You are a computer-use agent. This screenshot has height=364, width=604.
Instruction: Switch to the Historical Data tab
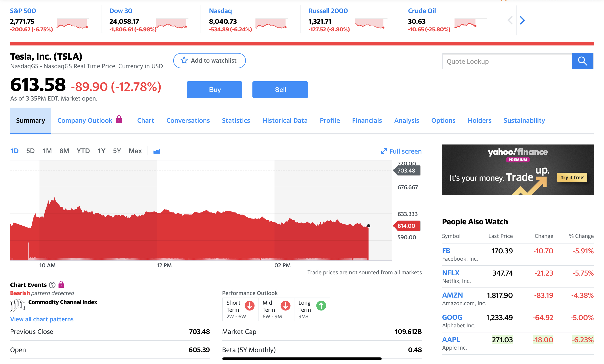pos(285,120)
